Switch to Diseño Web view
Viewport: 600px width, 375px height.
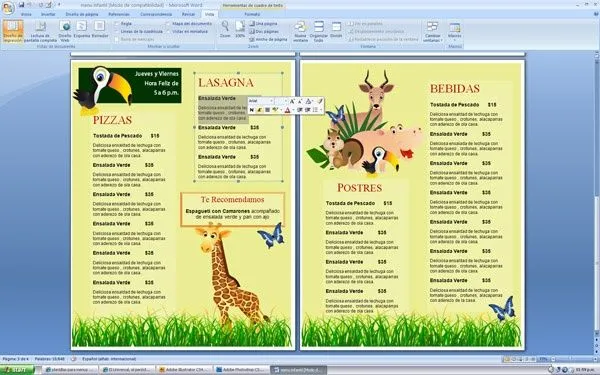click(65, 31)
